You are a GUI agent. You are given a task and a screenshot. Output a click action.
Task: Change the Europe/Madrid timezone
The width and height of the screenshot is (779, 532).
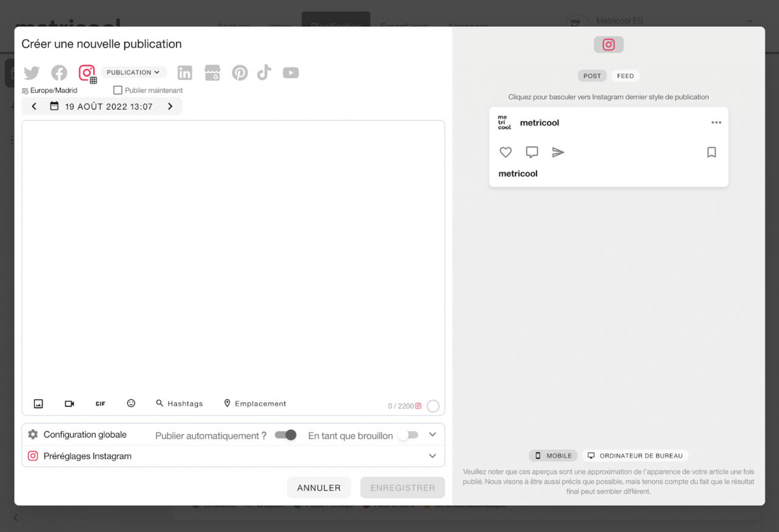[x=49, y=90]
